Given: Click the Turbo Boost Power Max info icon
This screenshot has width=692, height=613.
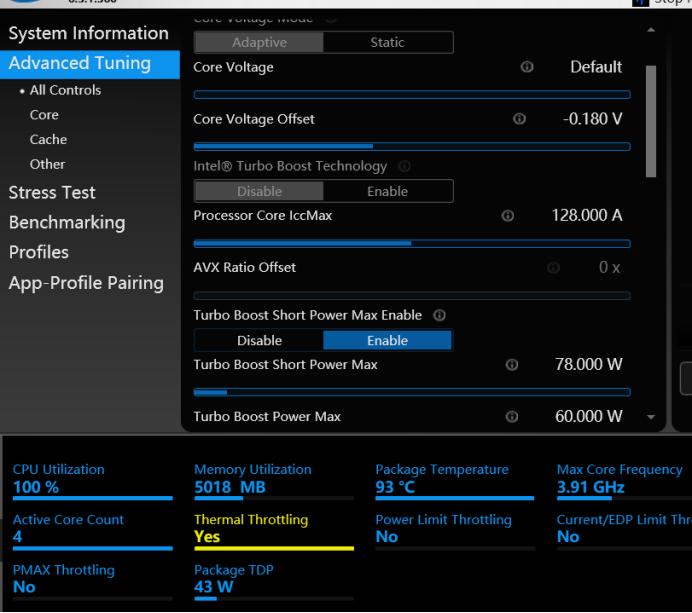Looking at the screenshot, I should [x=512, y=417].
